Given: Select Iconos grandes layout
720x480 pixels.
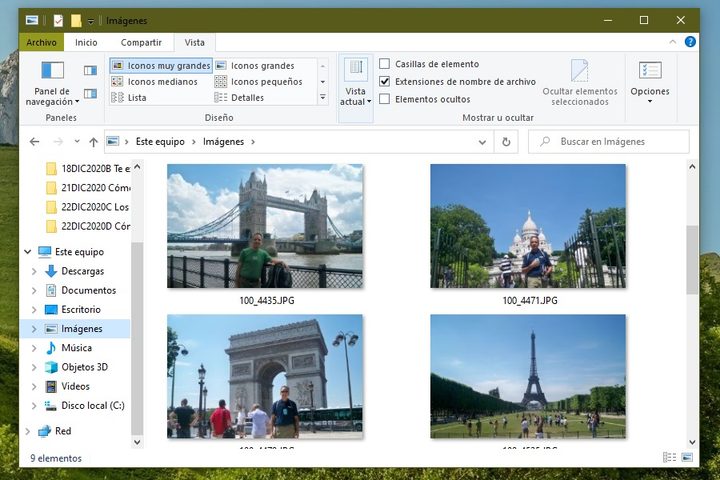Looking at the screenshot, I should click(x=255, y=66).
